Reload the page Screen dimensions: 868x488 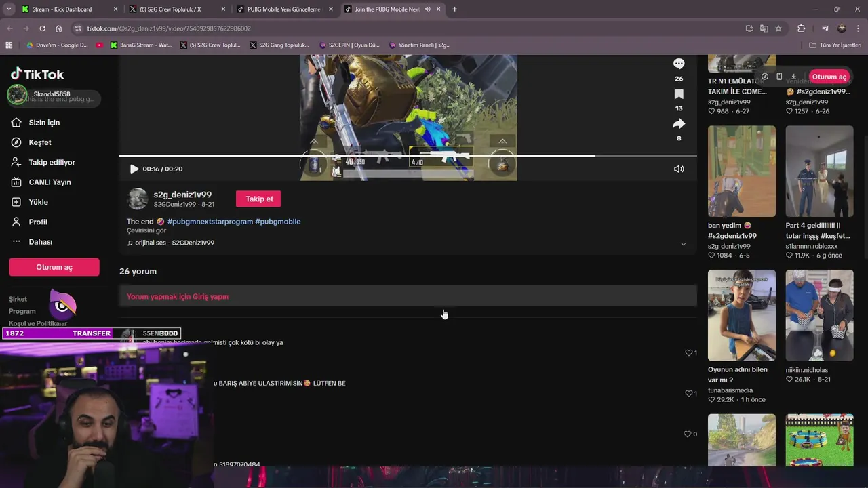[42, 28]
